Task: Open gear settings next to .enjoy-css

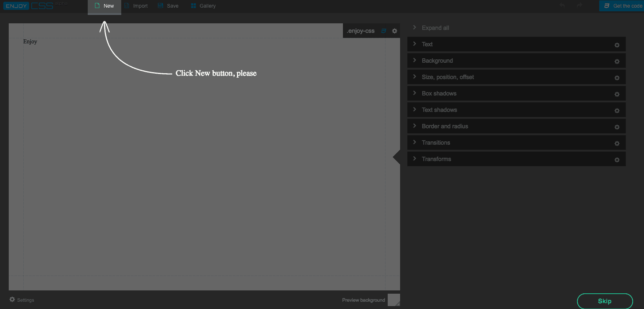Action: (395, 31)
